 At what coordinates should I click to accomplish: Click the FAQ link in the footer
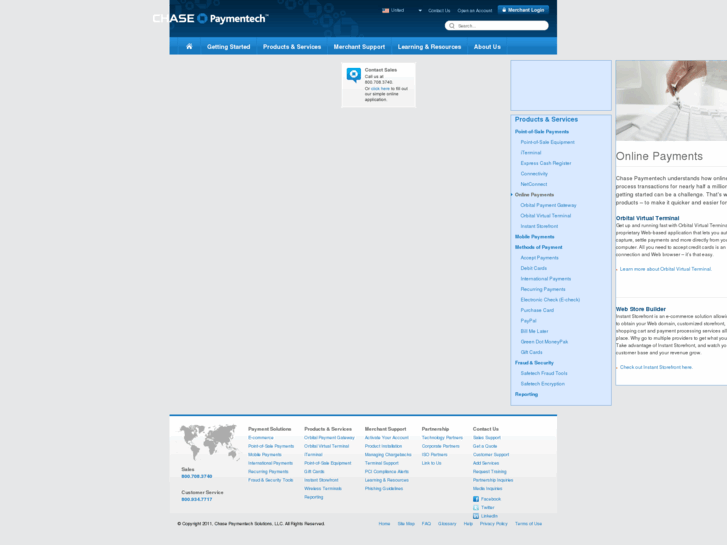click(426, 524)
